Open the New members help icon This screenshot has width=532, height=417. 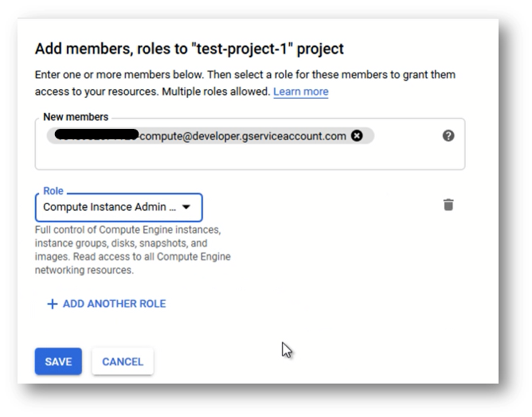pyautogui.click(x=448, y=135)
